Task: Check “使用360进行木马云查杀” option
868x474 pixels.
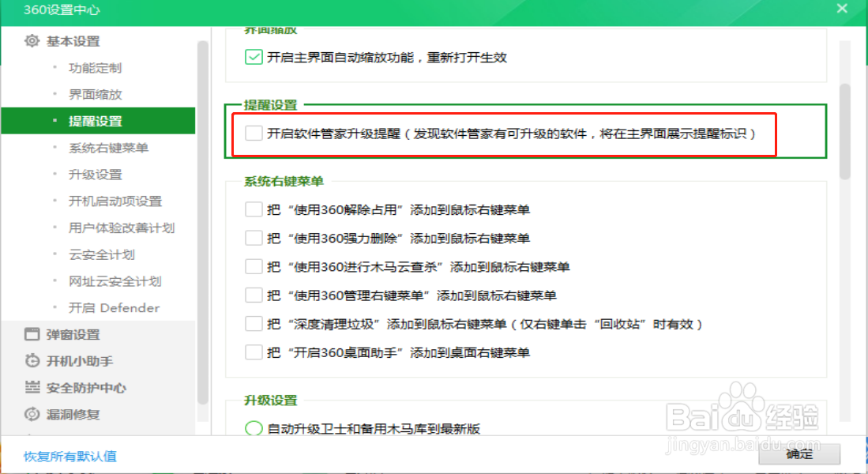Action: (254, 266)
